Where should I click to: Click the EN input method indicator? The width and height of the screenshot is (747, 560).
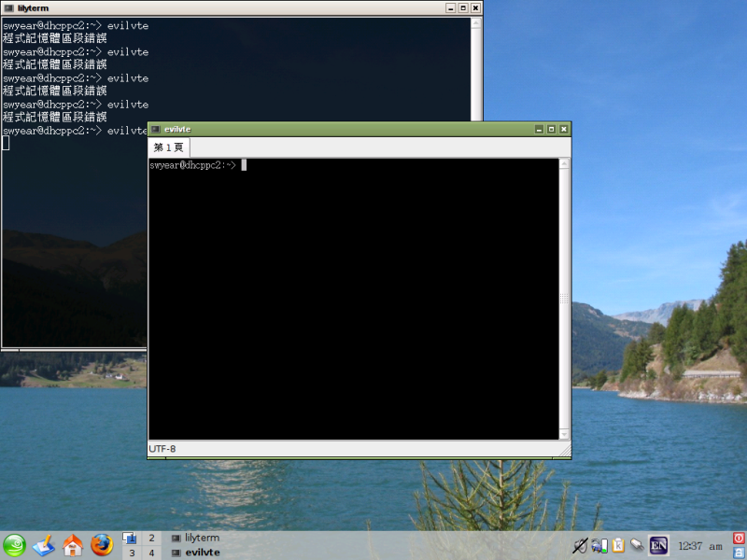click(x=659, y=545)
